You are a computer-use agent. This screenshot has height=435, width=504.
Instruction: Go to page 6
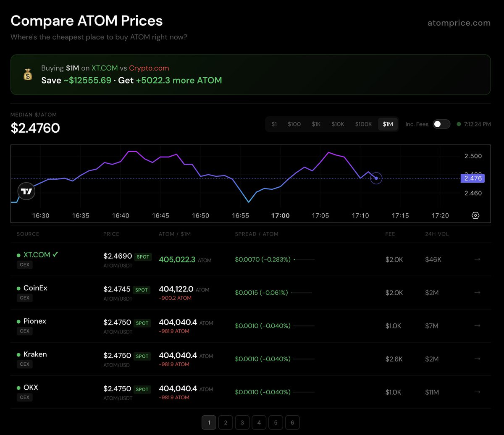coord(292,422)
